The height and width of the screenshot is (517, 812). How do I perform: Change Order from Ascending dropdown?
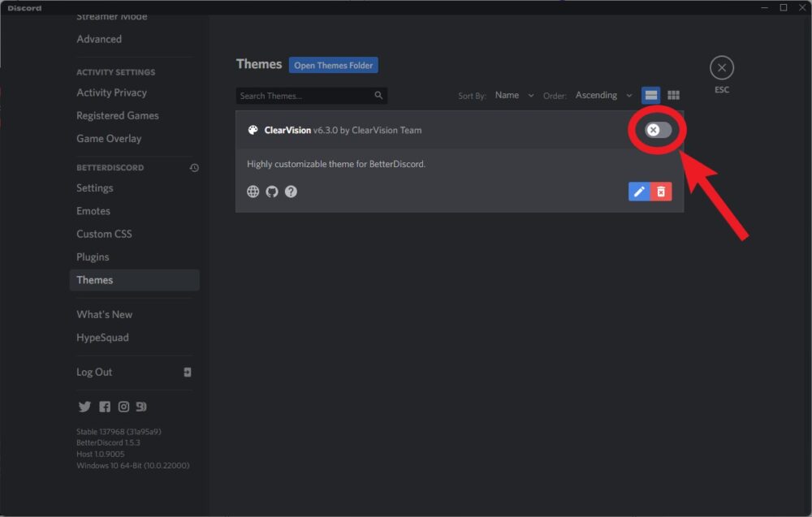pyautogui.click(x=602, y=95)
